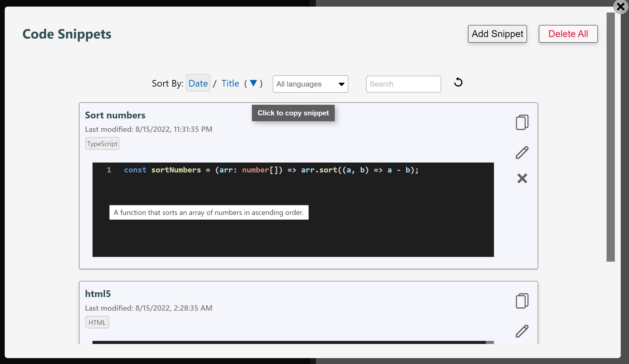Click the copy snippet icon for Sort numbers

(522, 122)
